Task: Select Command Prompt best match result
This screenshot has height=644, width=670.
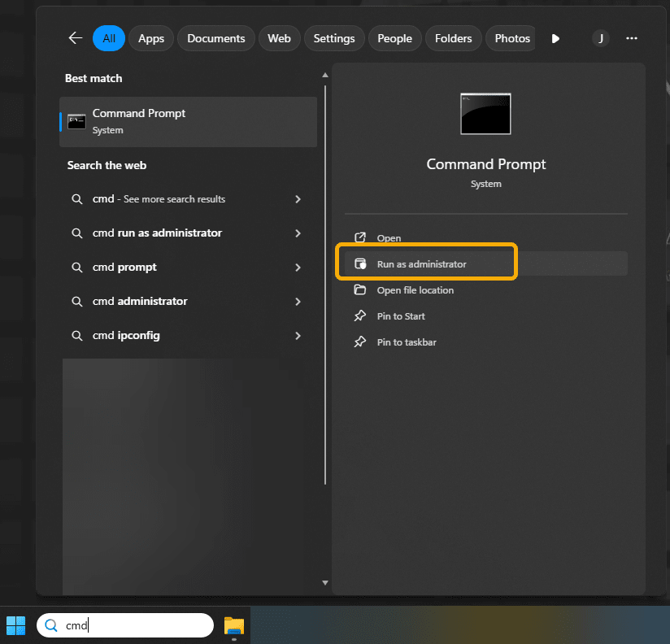Action: 188,122
